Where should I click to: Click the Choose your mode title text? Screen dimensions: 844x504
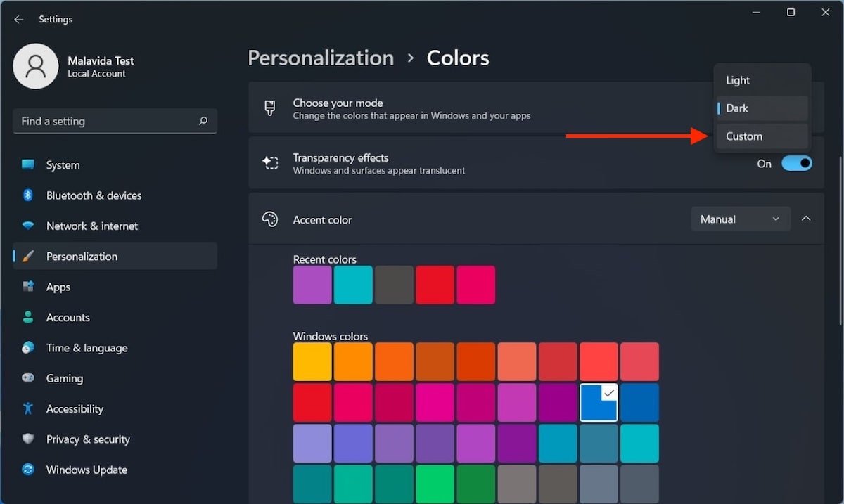click(x=338, y=103)
